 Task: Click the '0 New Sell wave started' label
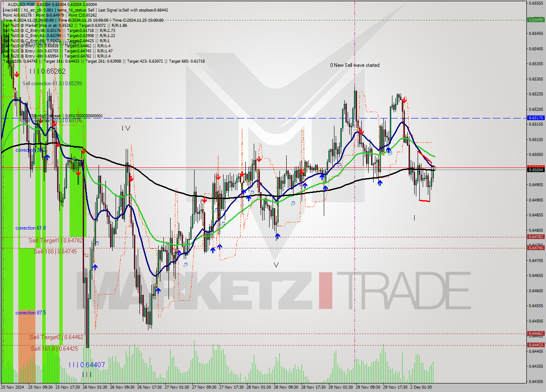coord(355,65)
